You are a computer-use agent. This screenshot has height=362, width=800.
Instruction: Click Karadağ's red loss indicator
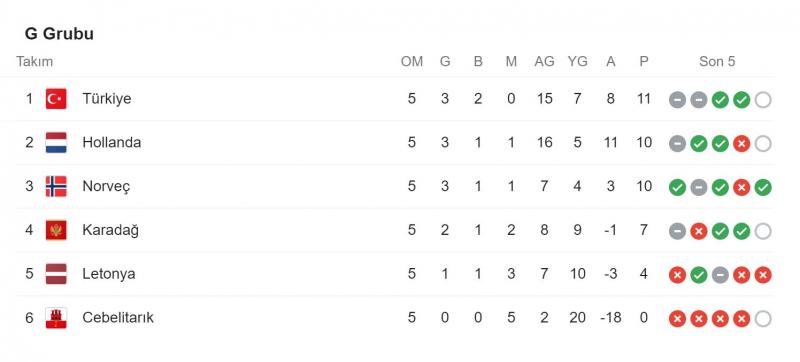click(x=698, y=231)
